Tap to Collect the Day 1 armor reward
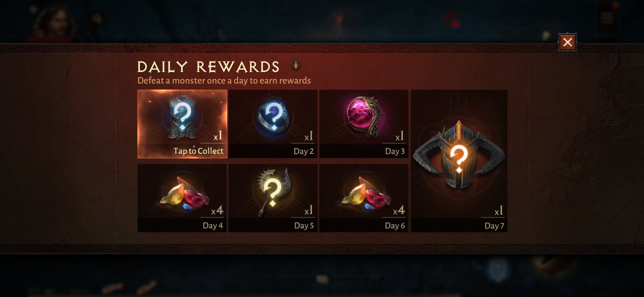The height and width of the screenshot is (297, 644). click(182, 124)
